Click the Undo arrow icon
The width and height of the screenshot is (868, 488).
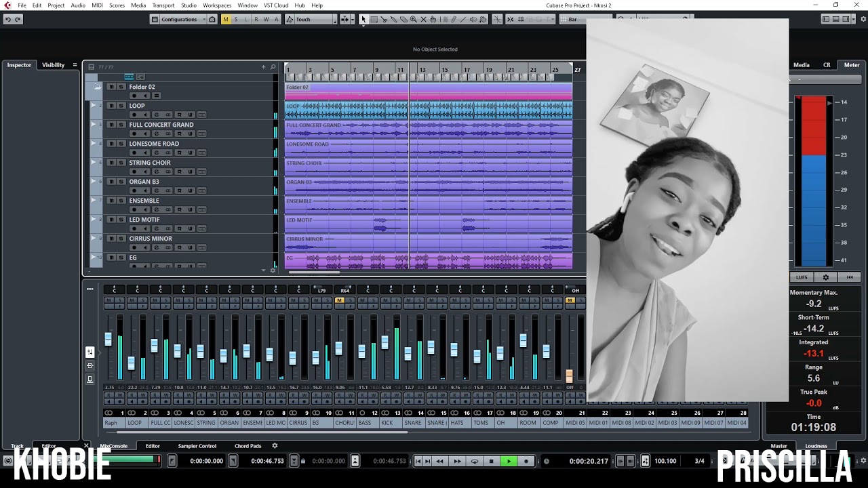pyautogui.click(x=8, y=19)
